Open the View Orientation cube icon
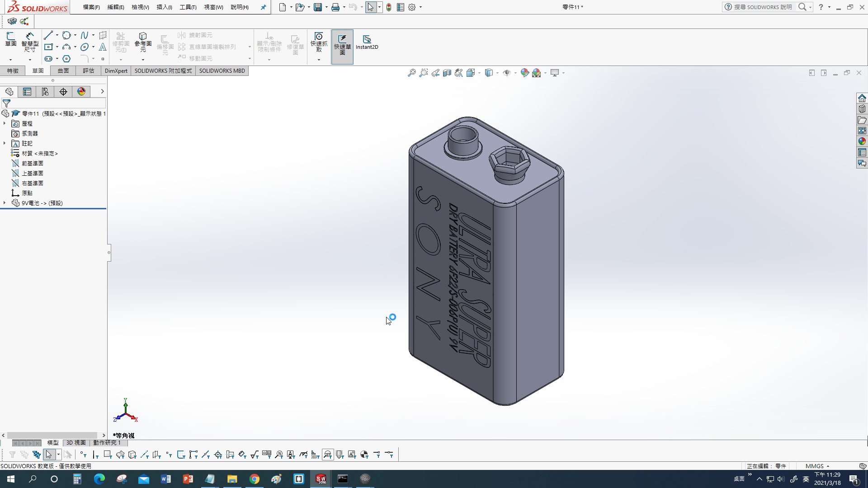868x488 pixels. (x=471, y=73)
